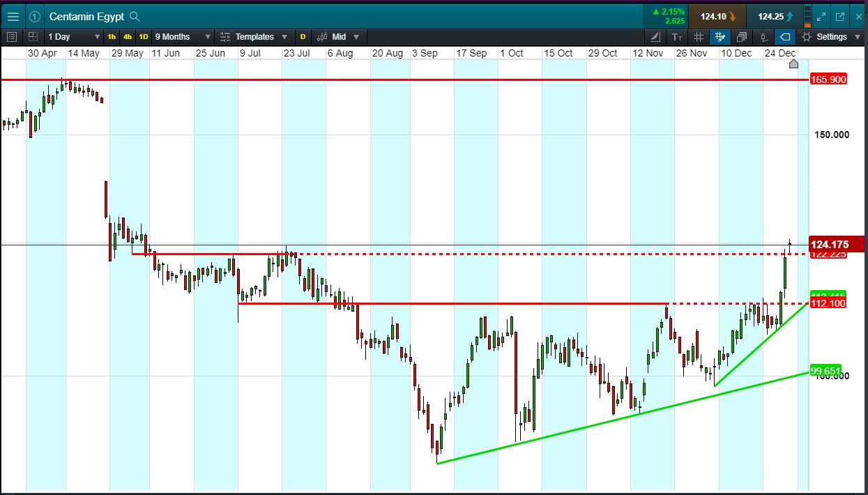Click the Templates sliders icon

pyautogui.click(x=226, y=37)
